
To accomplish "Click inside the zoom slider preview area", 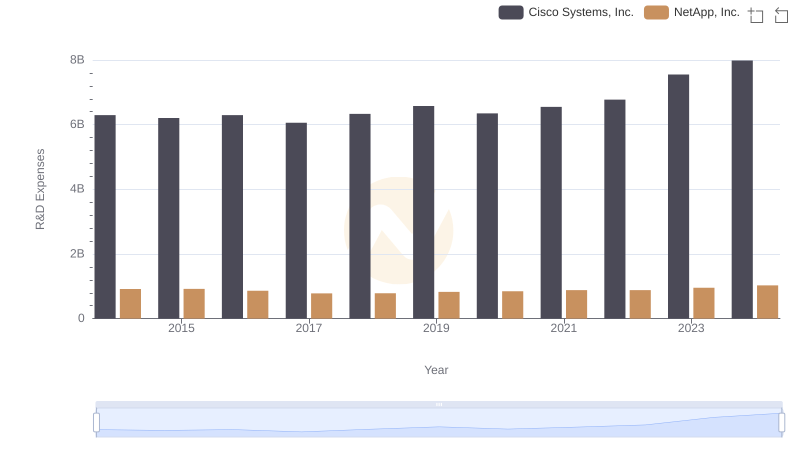I will pos(439,423).
